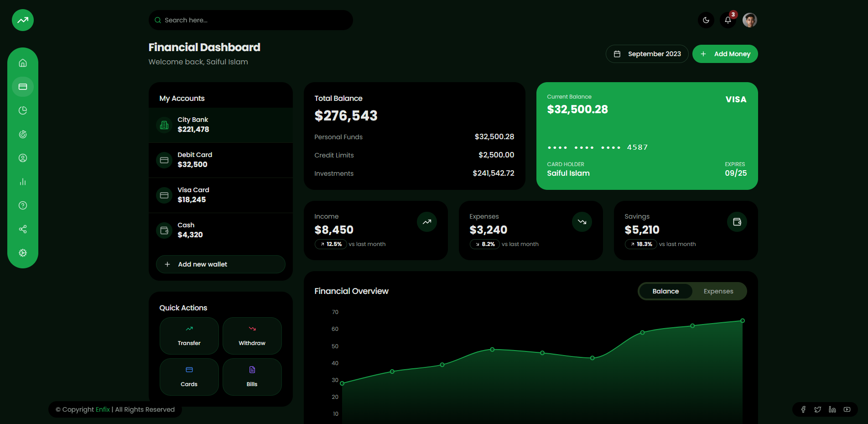This screenshot has width=868, height=424.
Task: Click the Add Money button
Action: coord(725,54)
